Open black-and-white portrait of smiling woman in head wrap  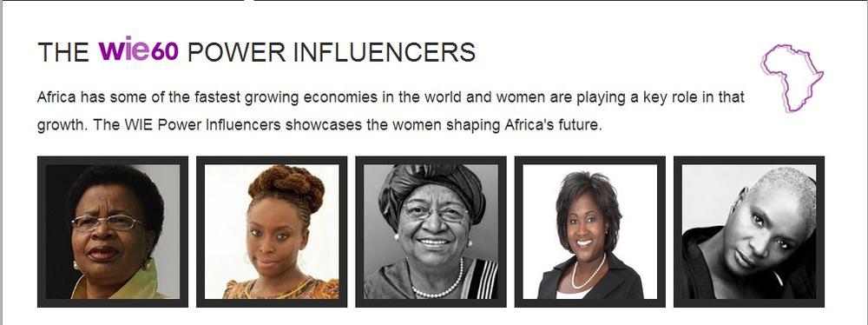point(431,232)
